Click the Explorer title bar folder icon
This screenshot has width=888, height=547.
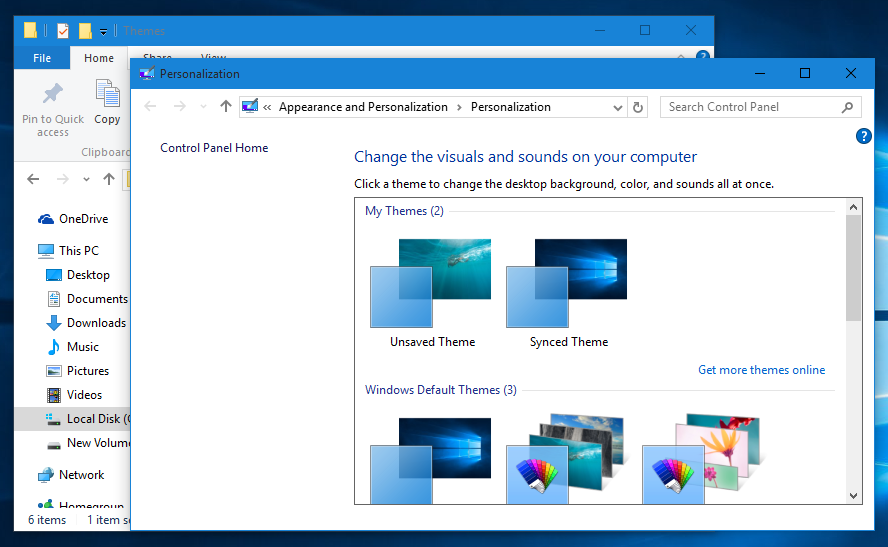[31, 30]
